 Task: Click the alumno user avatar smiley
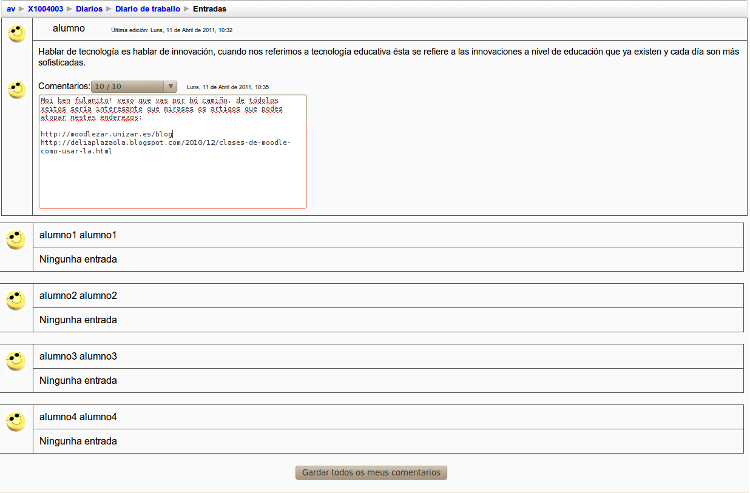click(16, 34)
